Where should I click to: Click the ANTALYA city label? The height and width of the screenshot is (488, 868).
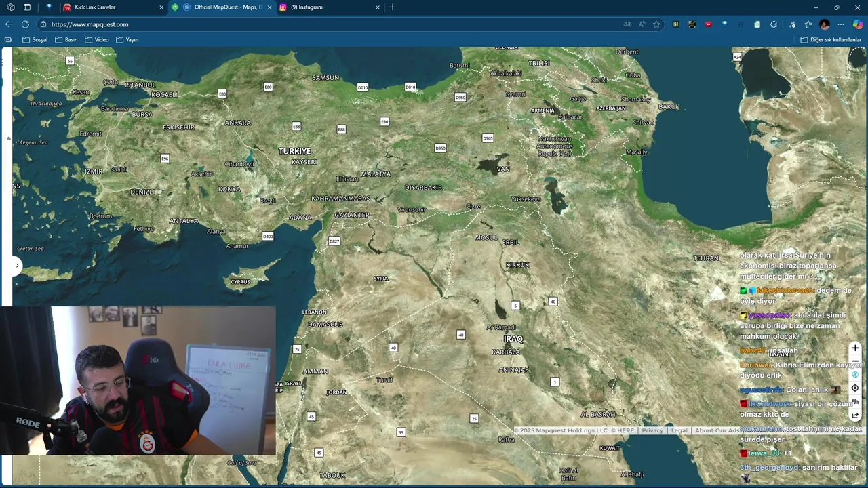coord(184,220)
